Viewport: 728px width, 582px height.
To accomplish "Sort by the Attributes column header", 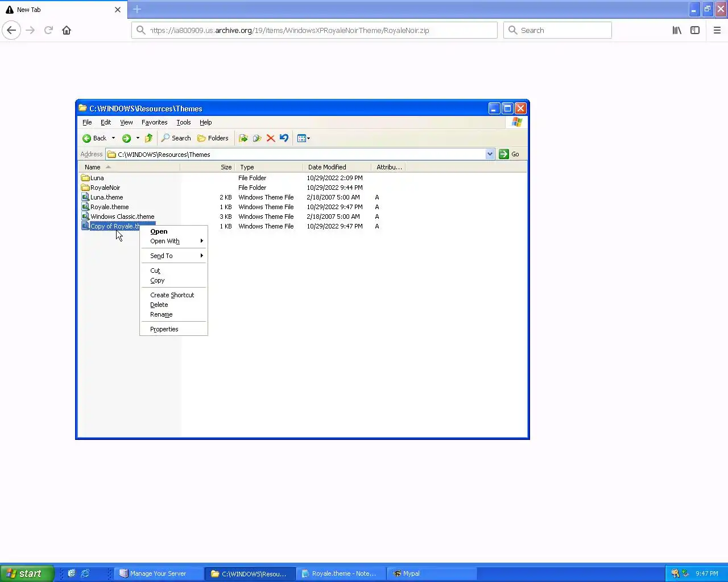I will (x=388, y=167).
